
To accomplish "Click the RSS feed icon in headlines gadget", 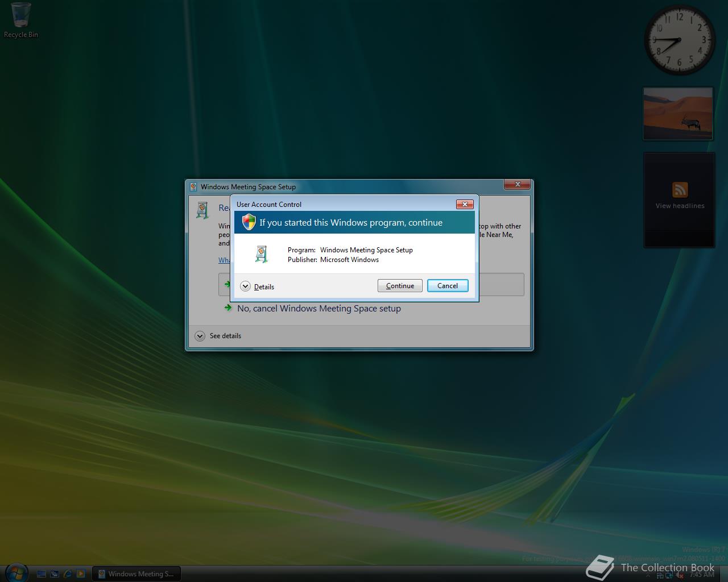I will point(680,190).
